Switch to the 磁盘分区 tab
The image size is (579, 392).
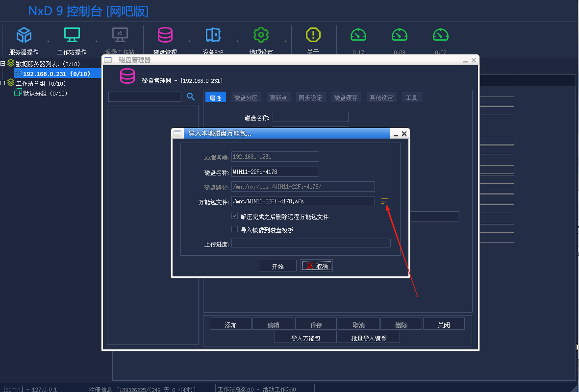[x=246, y=97]
